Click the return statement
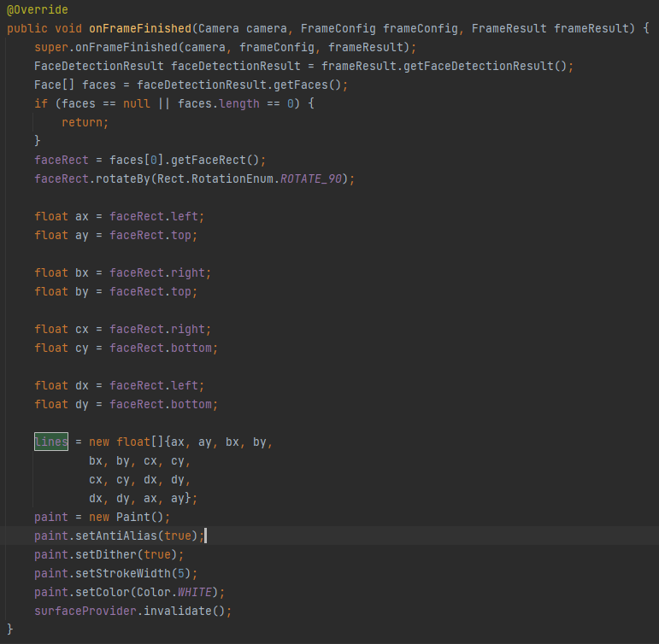The image size is (659, 644). coord(85,123)
